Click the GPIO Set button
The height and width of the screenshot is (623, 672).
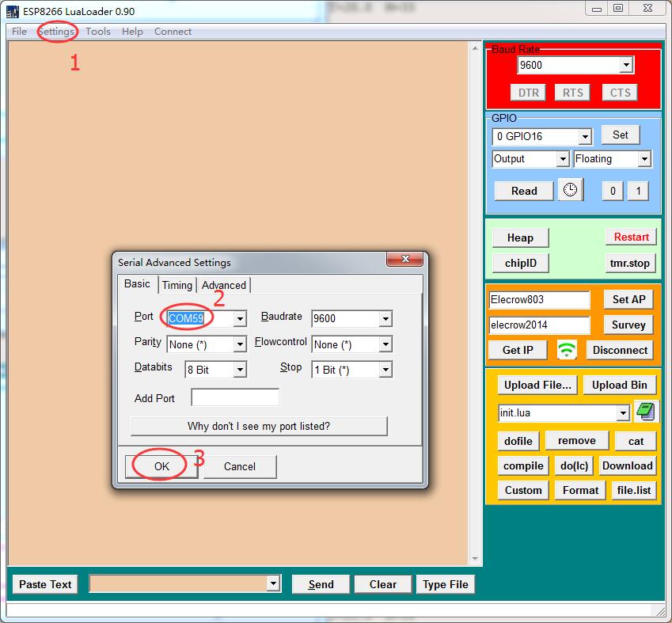click(620, 135)
